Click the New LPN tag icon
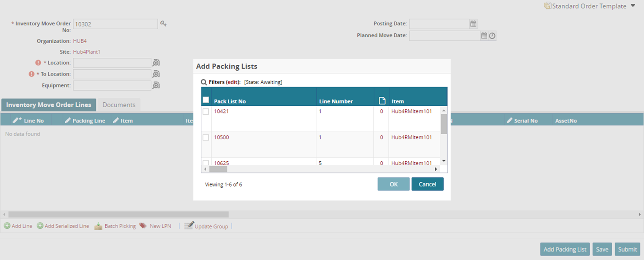The image size is (644, 260). [143, 226]
